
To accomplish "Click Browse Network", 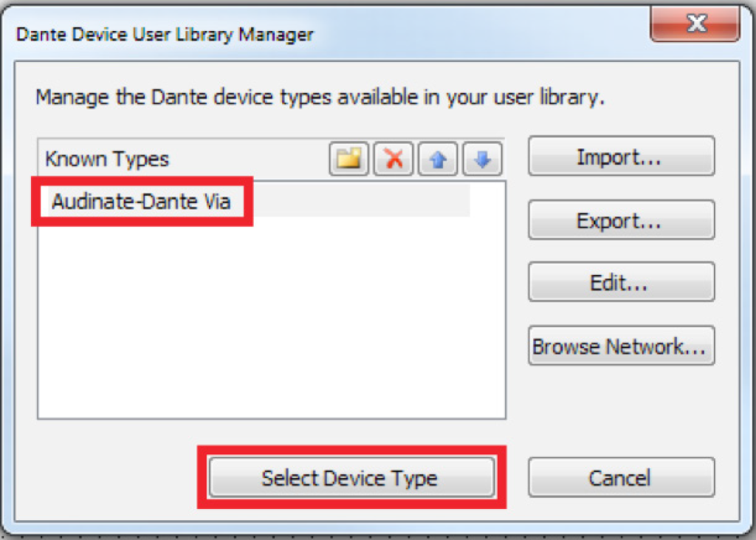I will tap(621, 346).
